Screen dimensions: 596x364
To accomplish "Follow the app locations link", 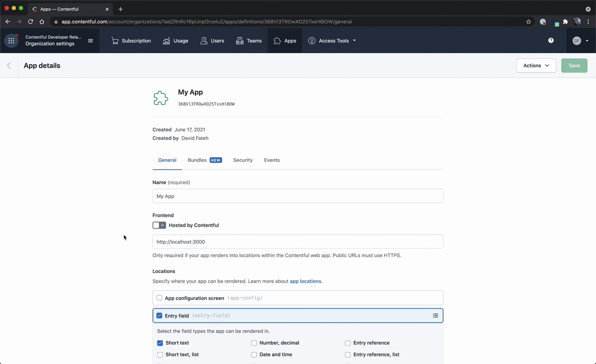I will click(x=305, y=281).
